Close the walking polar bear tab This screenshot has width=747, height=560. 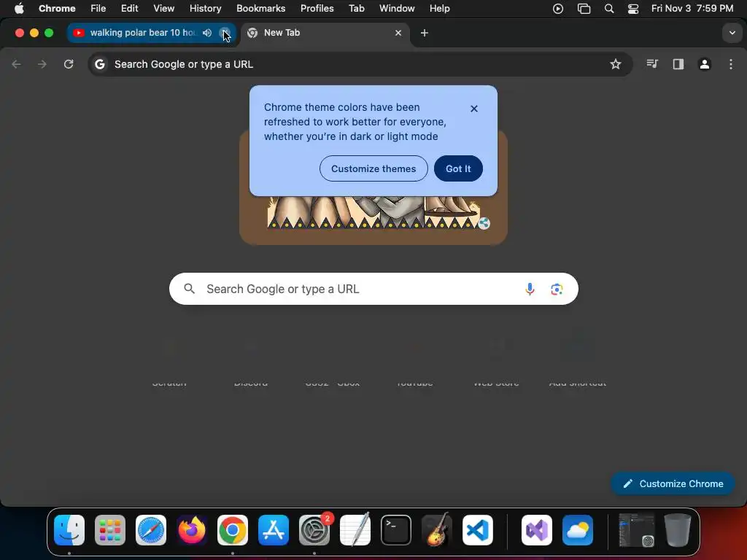(225, 33)
